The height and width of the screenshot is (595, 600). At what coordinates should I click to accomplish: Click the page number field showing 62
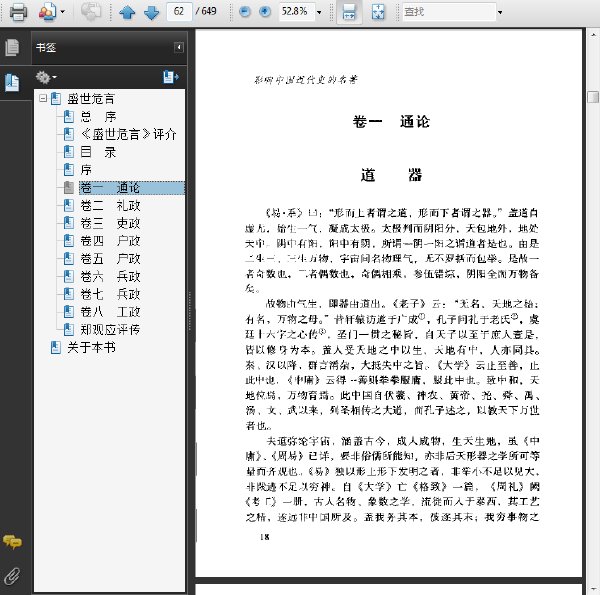pyautogui.click(x=179, y=11)
